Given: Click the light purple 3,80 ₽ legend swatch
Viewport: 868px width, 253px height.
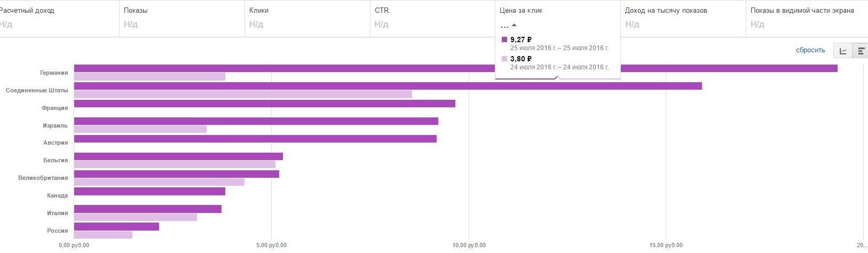Looking at the screenshot, I should [504, 59].
